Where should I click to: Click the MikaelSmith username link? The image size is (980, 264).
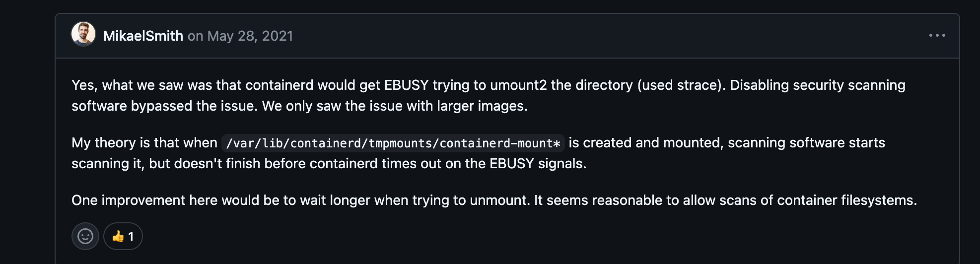coord(143,36)
